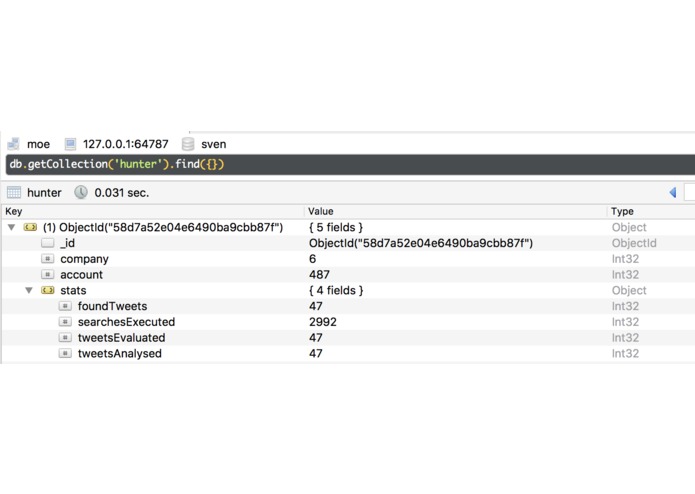695x494 pixels.
Task: Select the company key row
Action: (84, 259)
